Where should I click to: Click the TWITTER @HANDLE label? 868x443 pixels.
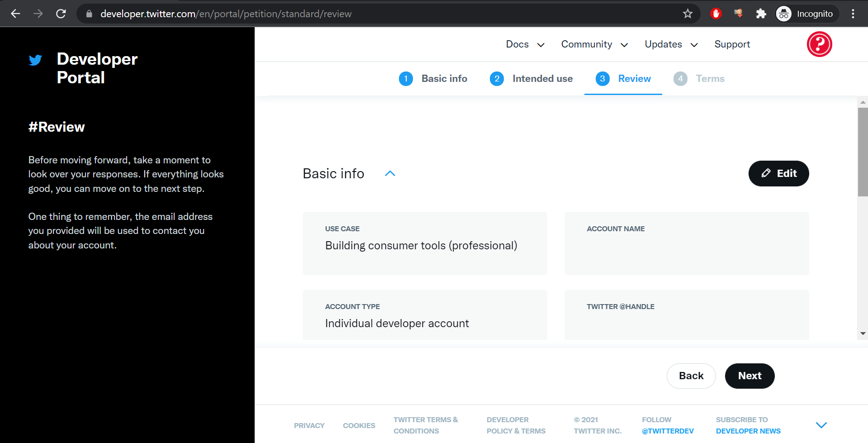621,307
